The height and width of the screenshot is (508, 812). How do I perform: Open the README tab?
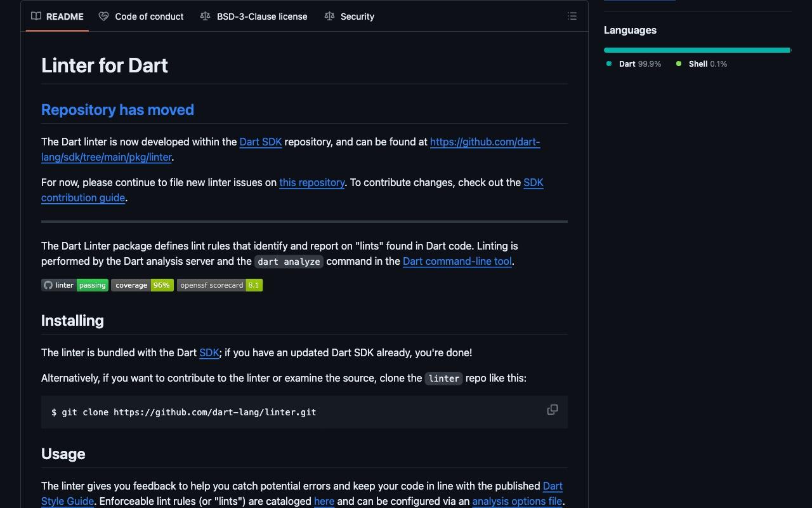coord(58,17)
